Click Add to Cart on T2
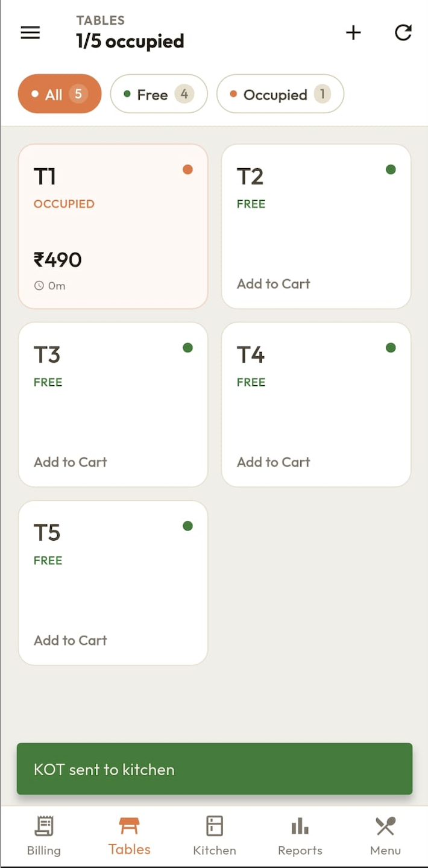The image size is (428, 868). tap(274, 284)
